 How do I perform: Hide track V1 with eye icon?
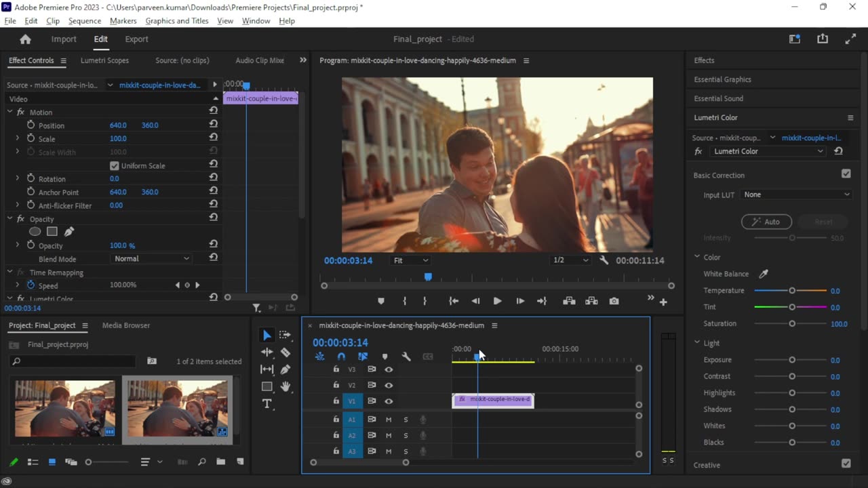pos(389,401)
